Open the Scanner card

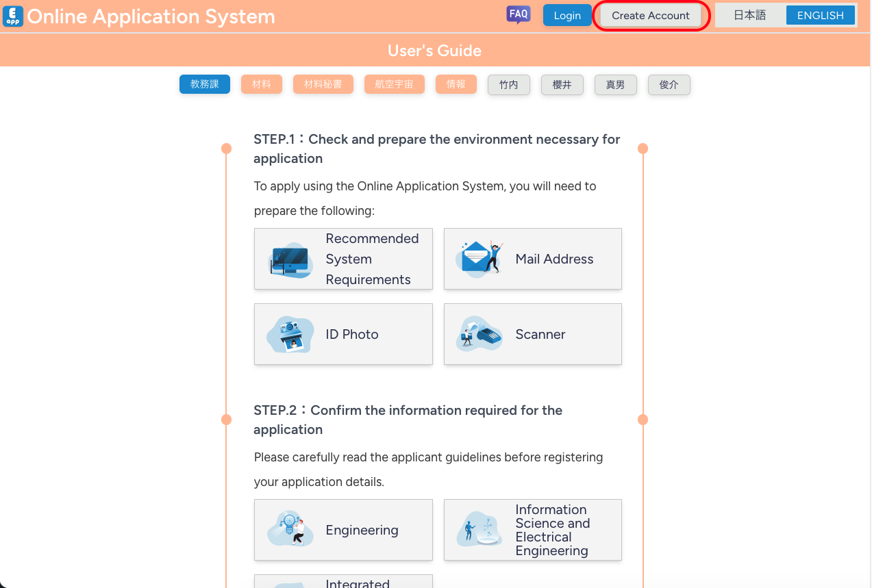[x=533, y=334]
